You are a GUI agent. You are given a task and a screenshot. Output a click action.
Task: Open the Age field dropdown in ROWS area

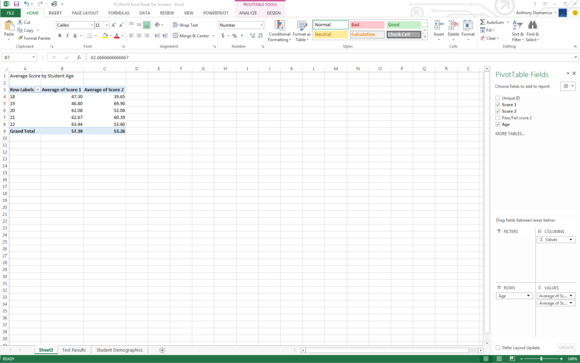(x=528, y=296)
